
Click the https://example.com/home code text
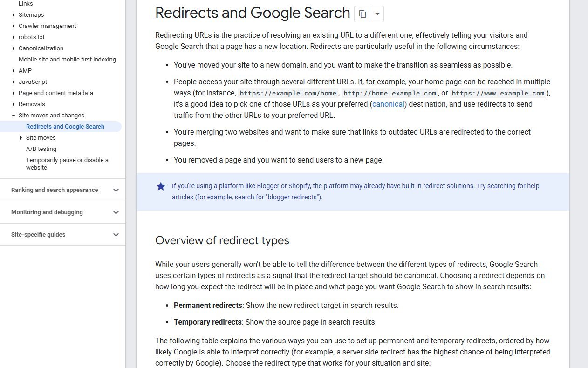[x=288, y=93]
